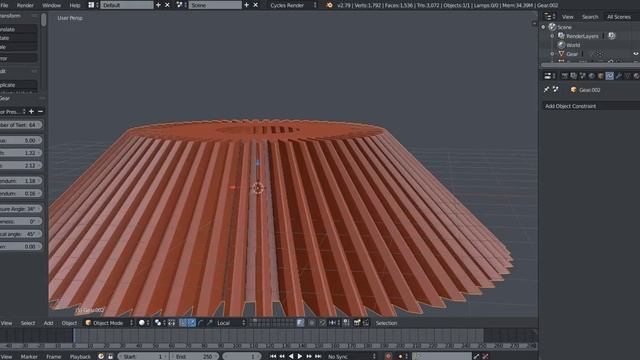640x360 pixels.
Task: Open the File menu
Action: (4, 5)
